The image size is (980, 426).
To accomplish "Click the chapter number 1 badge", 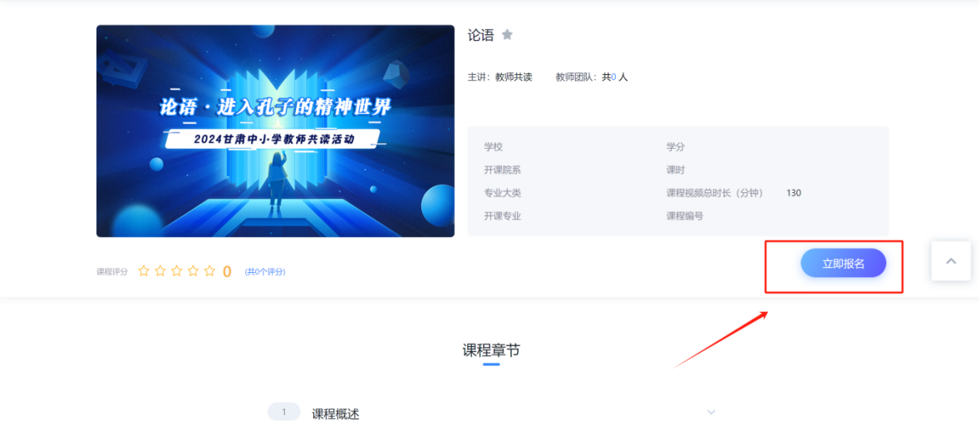I will 283,412.
